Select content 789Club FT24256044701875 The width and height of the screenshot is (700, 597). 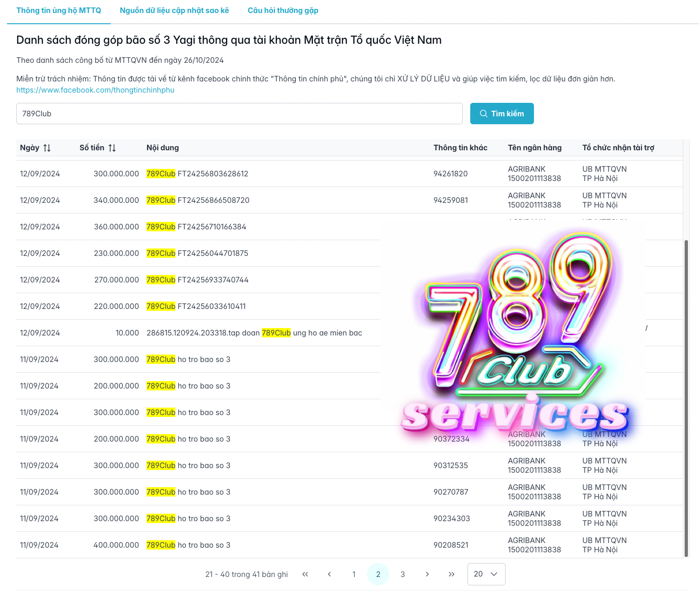click(x=197, y=253)
